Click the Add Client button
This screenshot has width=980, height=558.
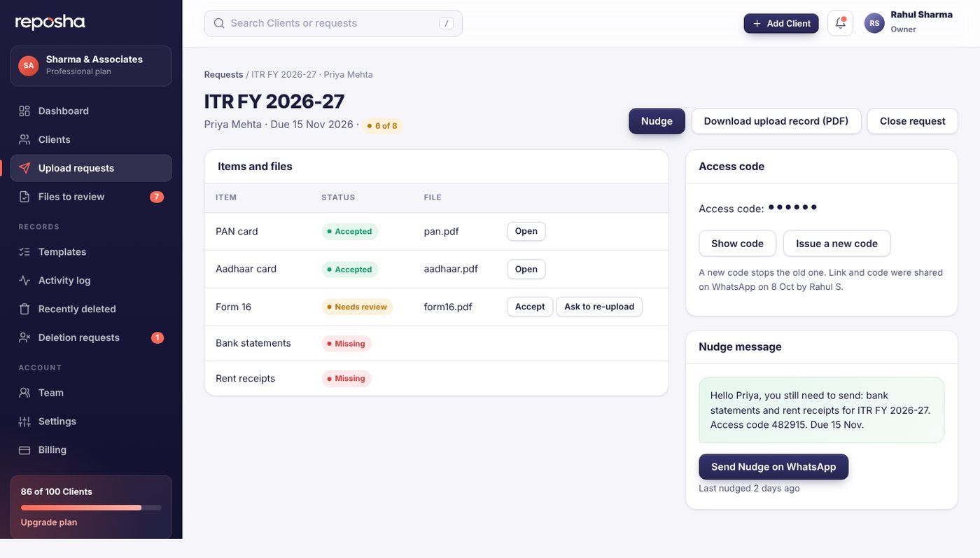click(x=781, y=23)
